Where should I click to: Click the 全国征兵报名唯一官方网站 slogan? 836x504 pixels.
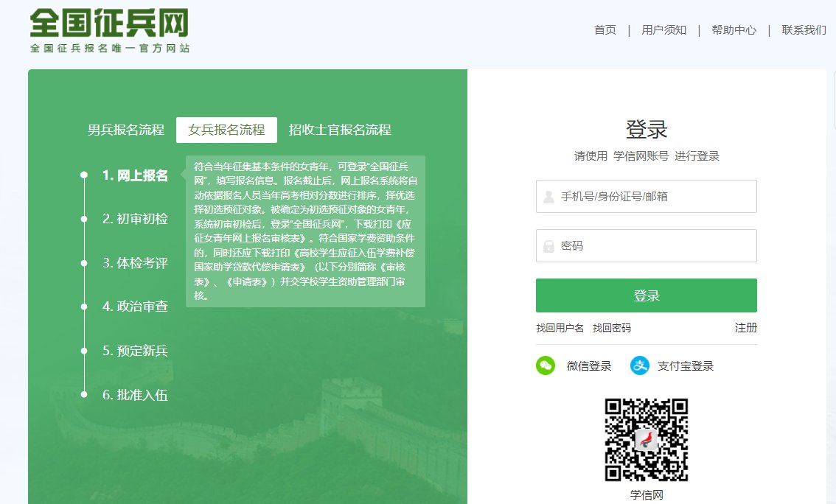pyautogui.click(x=109, y=48)
